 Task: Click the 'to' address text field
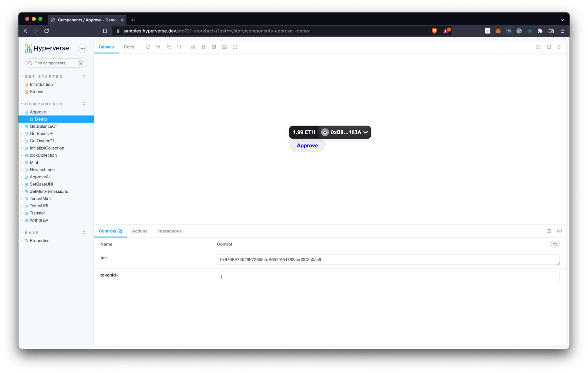(x=388, y=260)
